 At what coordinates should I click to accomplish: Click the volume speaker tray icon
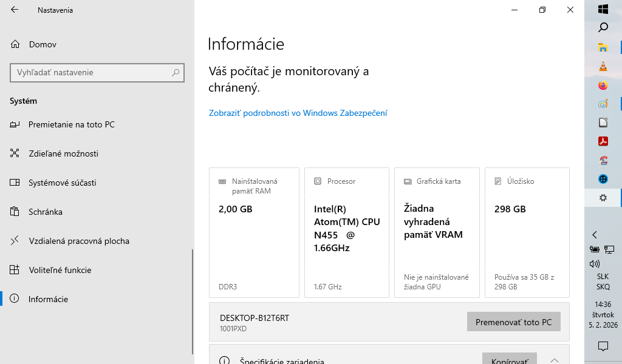coord(594,264)
